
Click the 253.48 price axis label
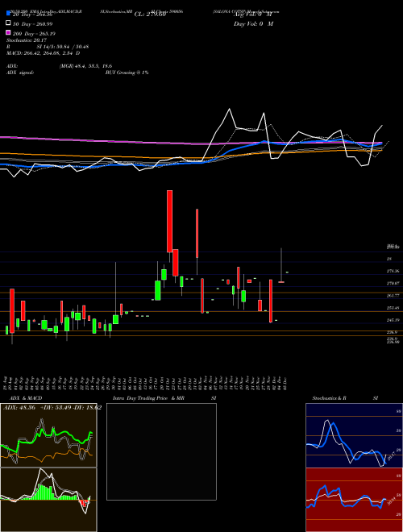[x=393, y=308]
